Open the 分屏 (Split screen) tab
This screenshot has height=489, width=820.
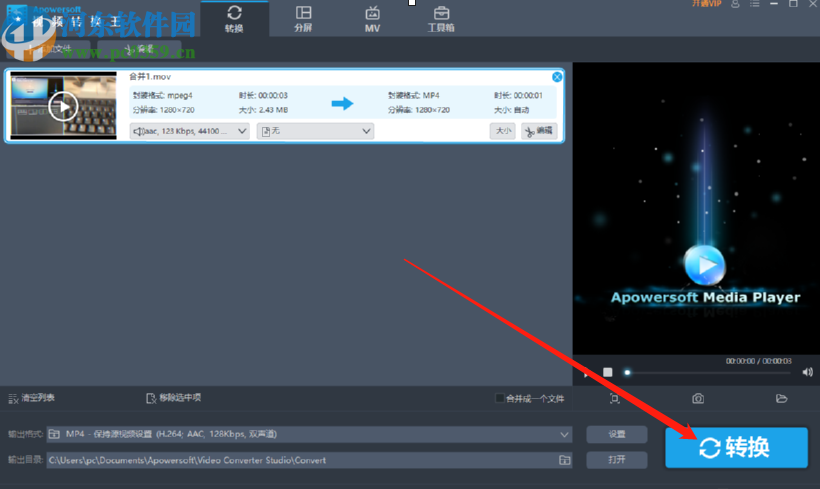click(x=303, y=19)
